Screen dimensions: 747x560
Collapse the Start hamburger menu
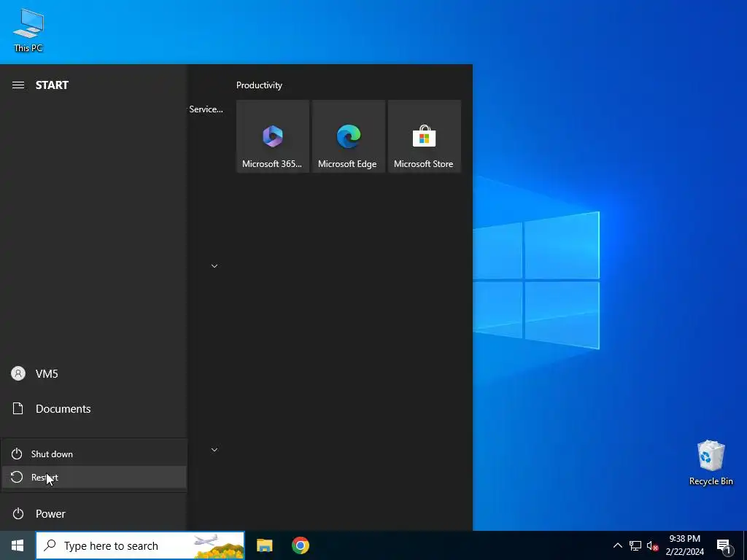coord(18,85)
